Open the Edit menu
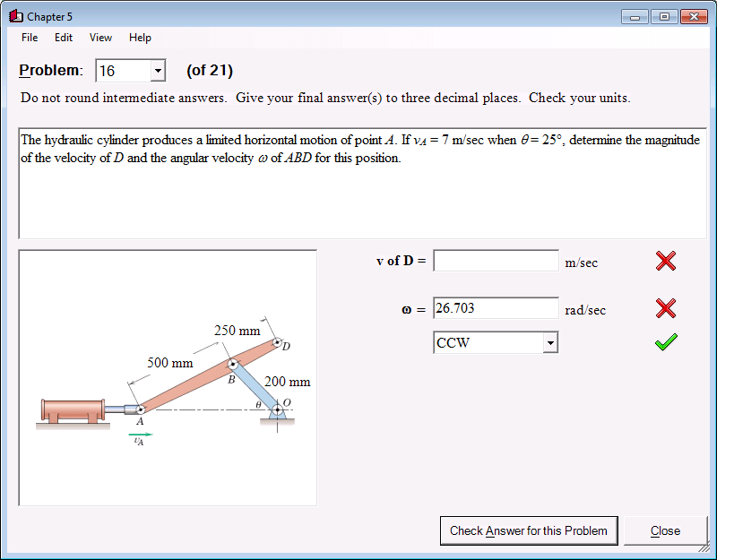The image size is (734, 560). [x=63, y=38]
